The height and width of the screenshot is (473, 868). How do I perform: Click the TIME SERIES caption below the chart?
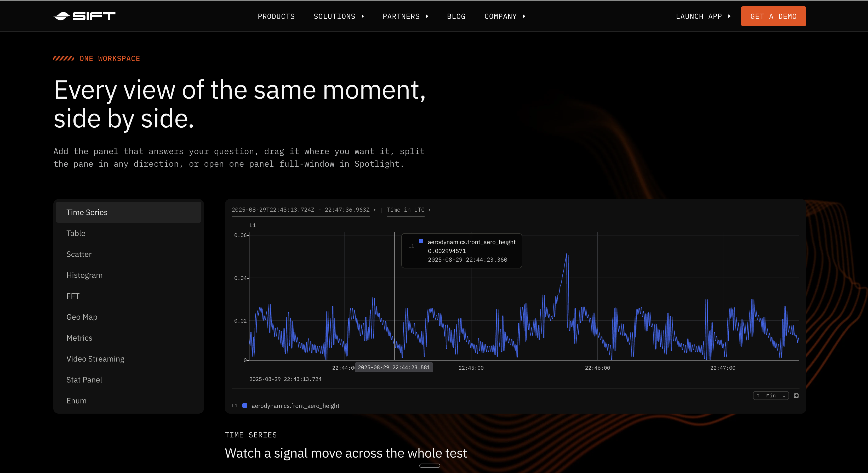point(251,435)
